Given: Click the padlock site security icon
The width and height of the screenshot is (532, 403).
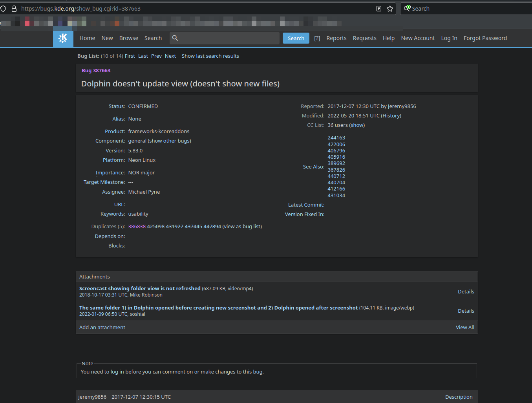Looking at the screenshot, I should point(14,9).
